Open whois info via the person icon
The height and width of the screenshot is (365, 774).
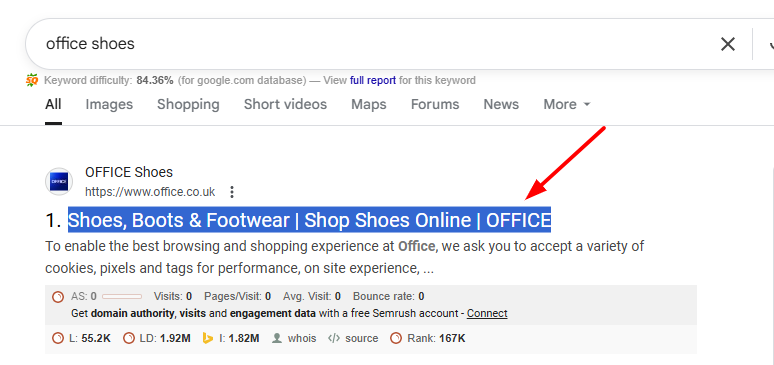[x=277, y=338]
